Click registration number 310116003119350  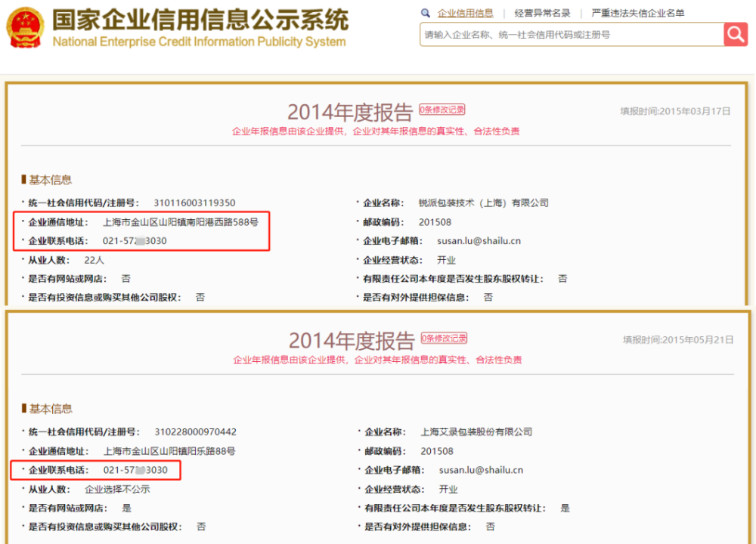tap(194, 202)
